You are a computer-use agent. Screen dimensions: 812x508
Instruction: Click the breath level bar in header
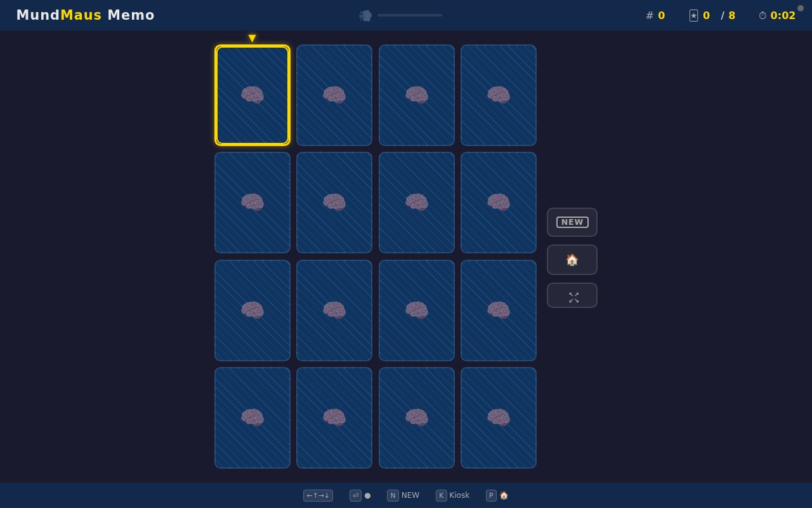pos(410,15)
